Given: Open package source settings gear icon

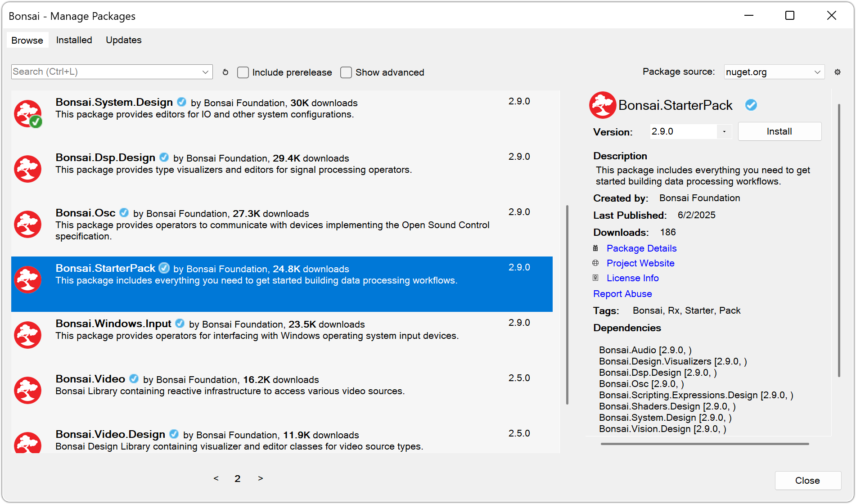Looking at the screenshot, I should click(x=838, y=72).
